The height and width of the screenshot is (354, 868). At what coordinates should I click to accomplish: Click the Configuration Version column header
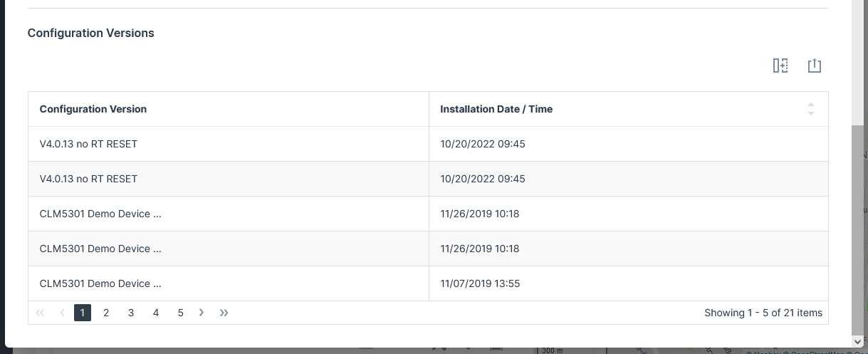[93, 109]
